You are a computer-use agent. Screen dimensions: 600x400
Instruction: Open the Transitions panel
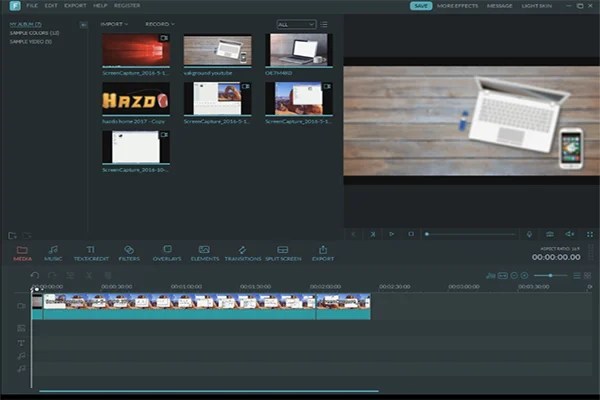coord(243,253)
